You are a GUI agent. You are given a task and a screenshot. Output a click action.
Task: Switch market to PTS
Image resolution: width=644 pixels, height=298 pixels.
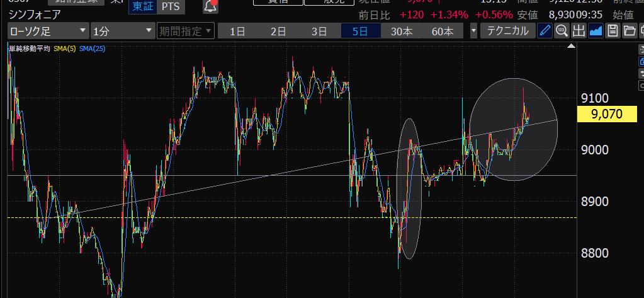(169, 6)
